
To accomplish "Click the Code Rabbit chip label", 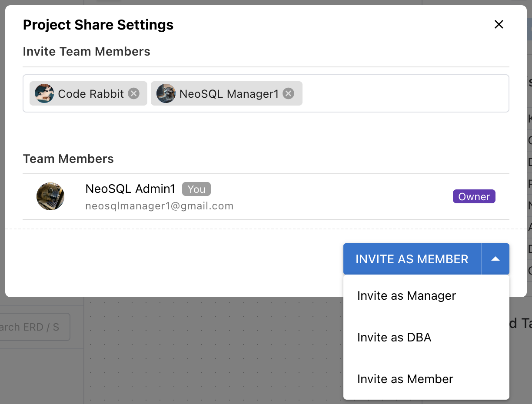I will tap(91, 94).
